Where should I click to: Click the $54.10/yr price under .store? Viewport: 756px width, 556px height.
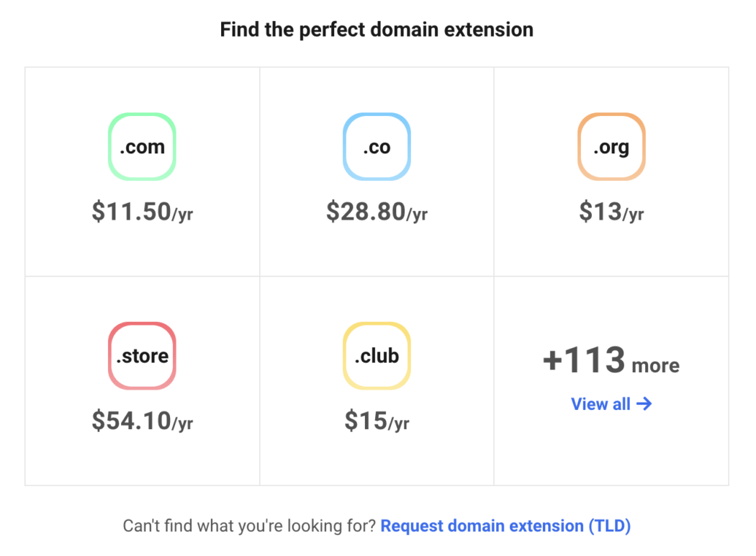pyautogui.click(x=142, y=421)
